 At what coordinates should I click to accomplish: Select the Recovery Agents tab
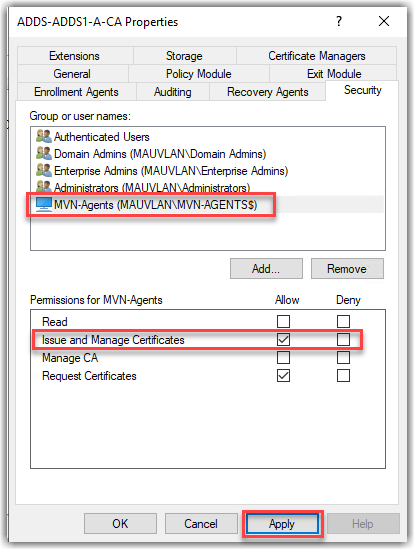click(268, 92)
